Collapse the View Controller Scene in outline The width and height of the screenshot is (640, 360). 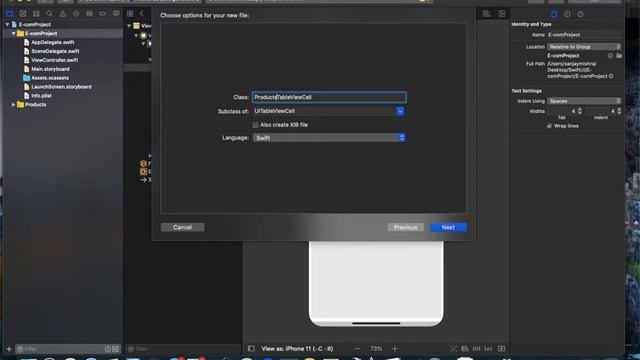129,26
